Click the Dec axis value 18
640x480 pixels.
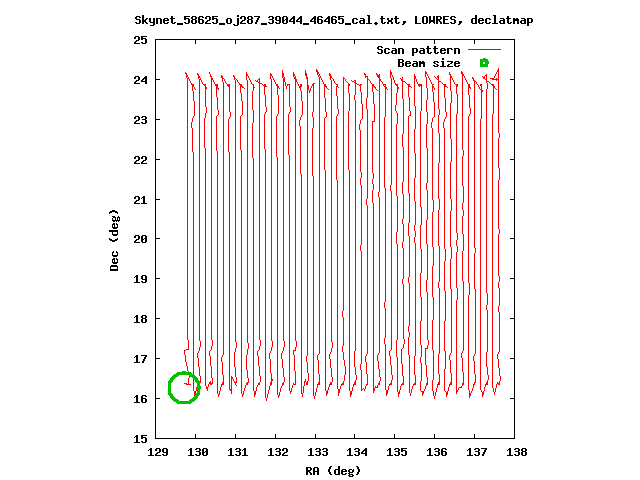pos(140,319)
